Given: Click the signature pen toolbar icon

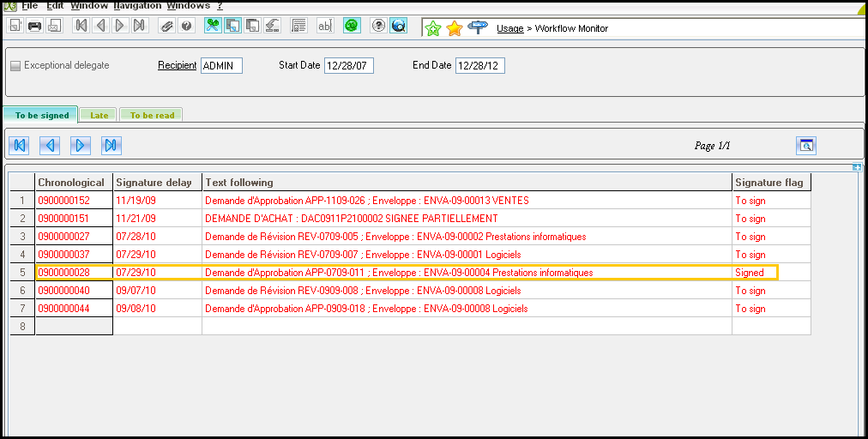Looking at the screenshot, I should (272, 26).
